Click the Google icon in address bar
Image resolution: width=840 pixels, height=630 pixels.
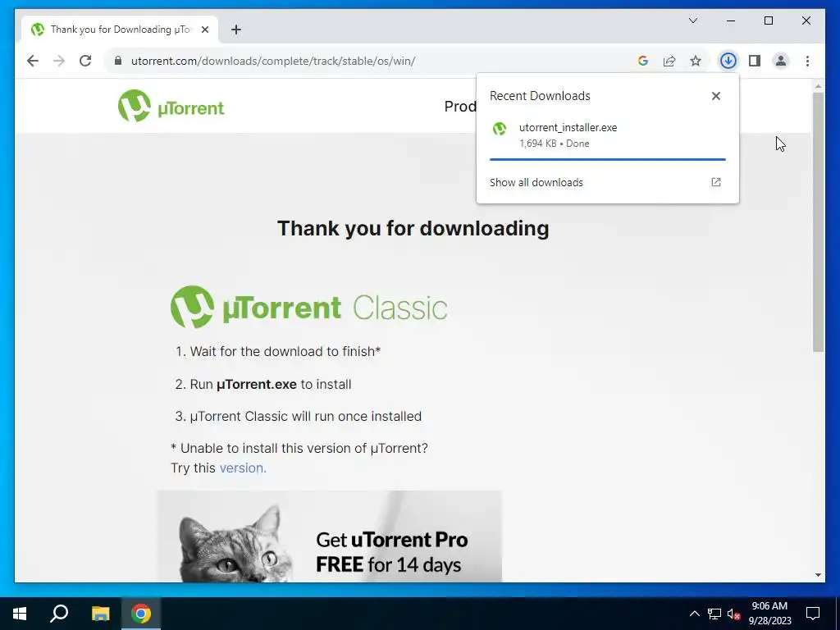643,61
